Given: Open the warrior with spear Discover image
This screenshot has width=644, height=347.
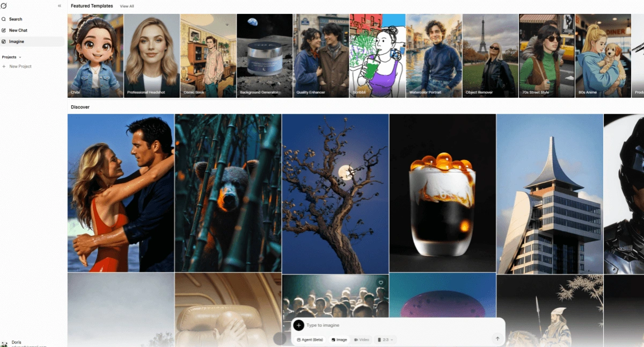Looking at the screenshot, I should [x=550, y=311].
